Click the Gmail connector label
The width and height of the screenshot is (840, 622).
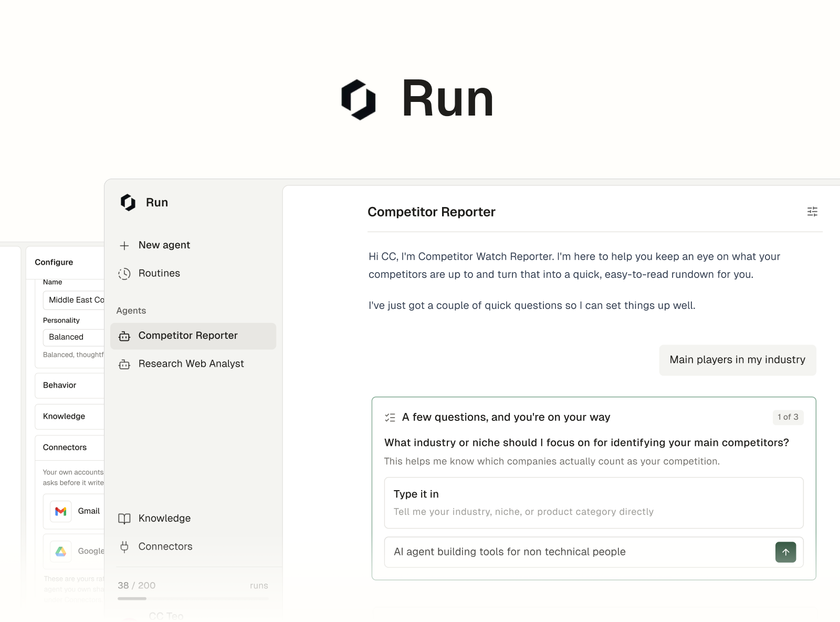tap(89, 511)
